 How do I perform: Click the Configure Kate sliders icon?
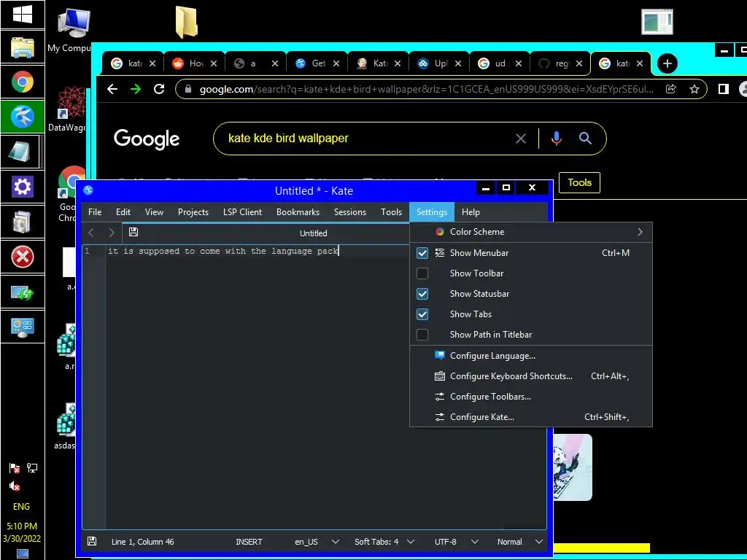[440, 417]
